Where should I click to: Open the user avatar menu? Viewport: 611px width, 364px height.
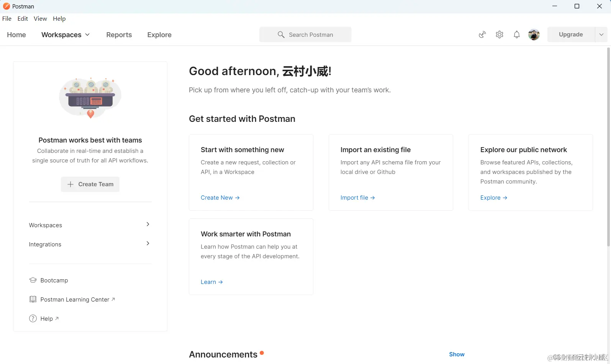[534, 34]
